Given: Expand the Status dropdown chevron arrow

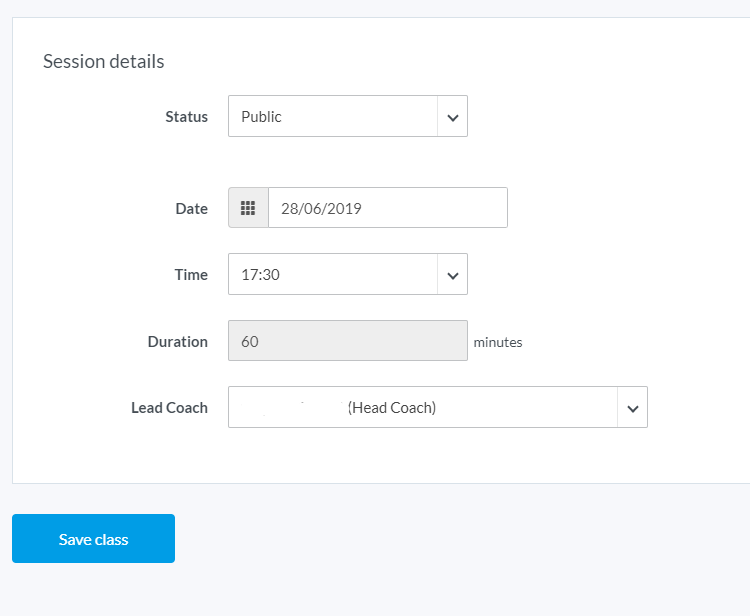Looking at the screenshot, I should [452, 117].
